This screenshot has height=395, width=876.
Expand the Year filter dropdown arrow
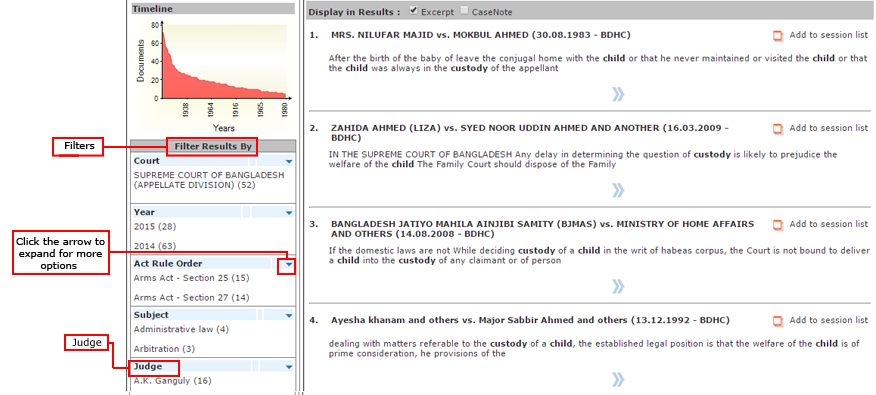click(x=289, y=213)
